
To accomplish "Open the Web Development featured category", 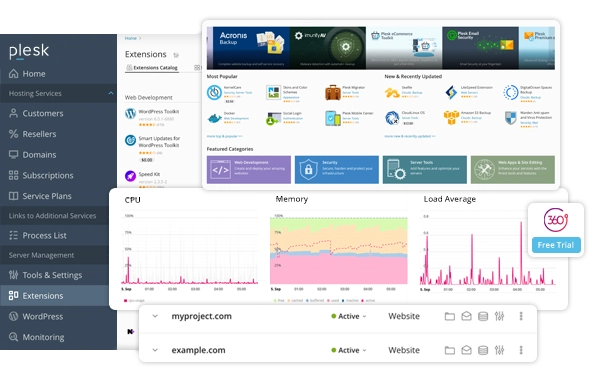I will (249, 170).
